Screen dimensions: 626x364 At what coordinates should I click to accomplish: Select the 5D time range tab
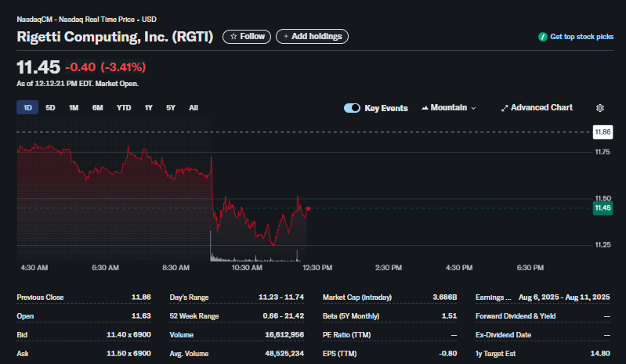(x=50, y=108)
